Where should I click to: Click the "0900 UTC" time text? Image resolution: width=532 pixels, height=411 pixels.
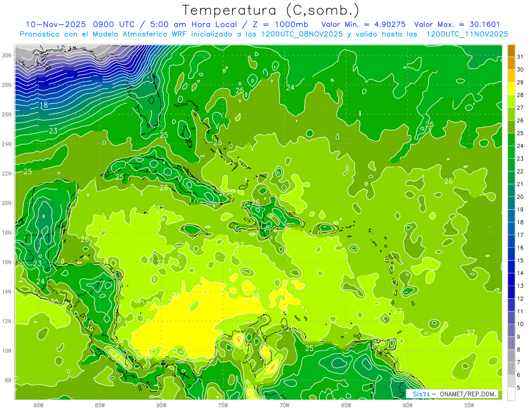click(115, 24)
